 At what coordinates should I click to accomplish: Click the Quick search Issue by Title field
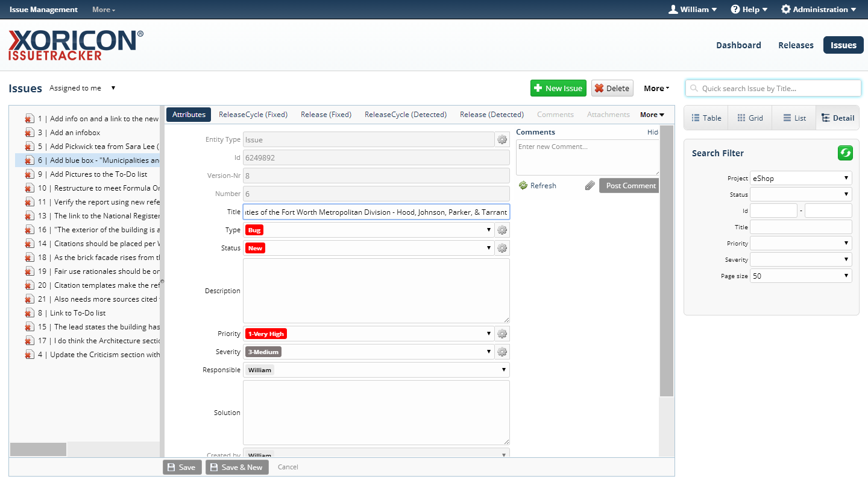tap(773, 88)
